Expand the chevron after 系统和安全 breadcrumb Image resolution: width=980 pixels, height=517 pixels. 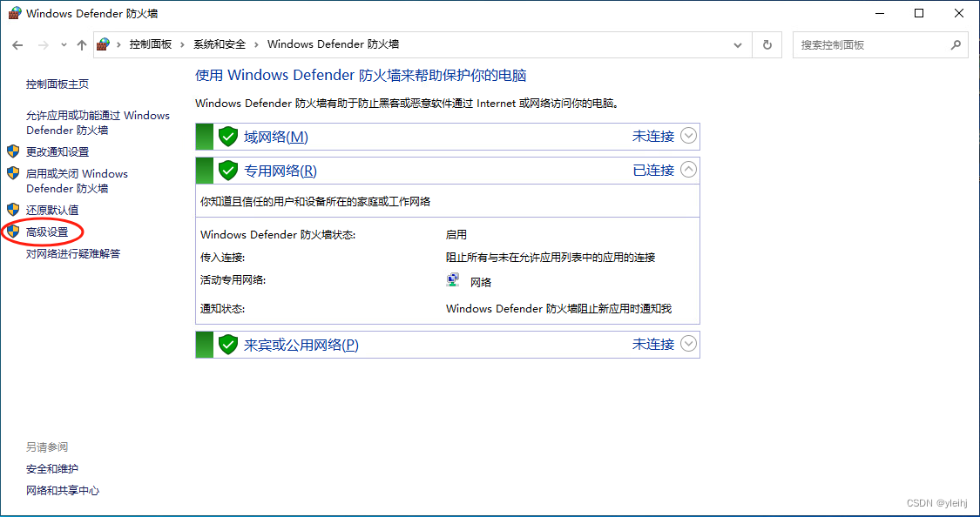coord(257,45)
